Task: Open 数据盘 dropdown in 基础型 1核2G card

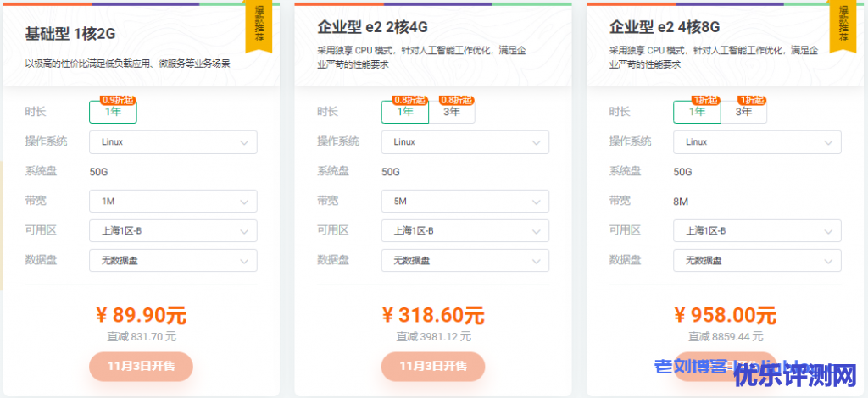Action: click(173, 260)
